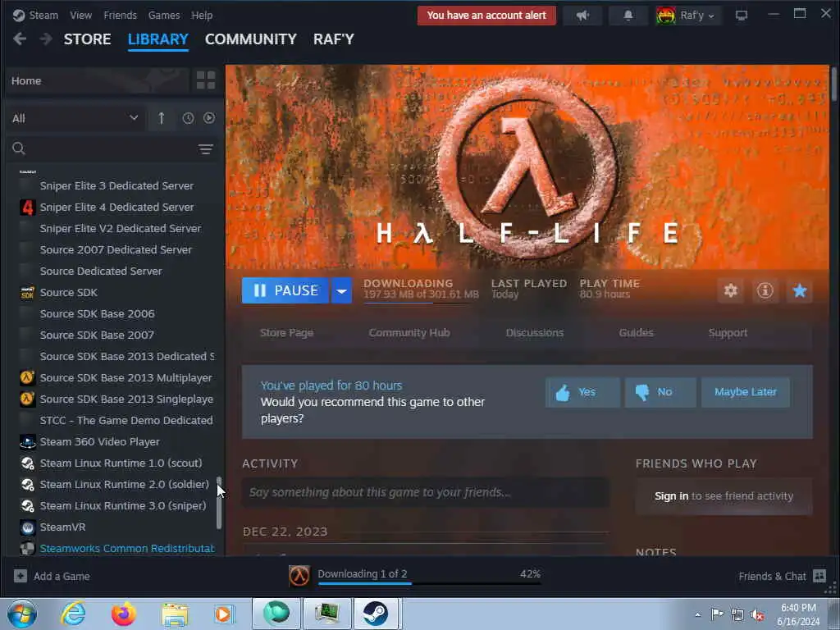This screenshot has width=840, height=630.
Task: Open Windows Start button
Action: [x=22, y=614]
